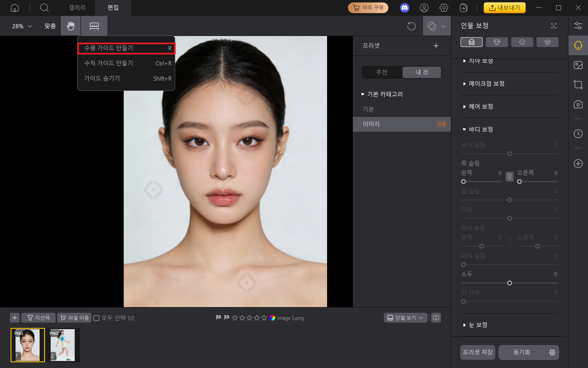
Task: Click the 소두 slider handle
Action: (x=509, y=283)
